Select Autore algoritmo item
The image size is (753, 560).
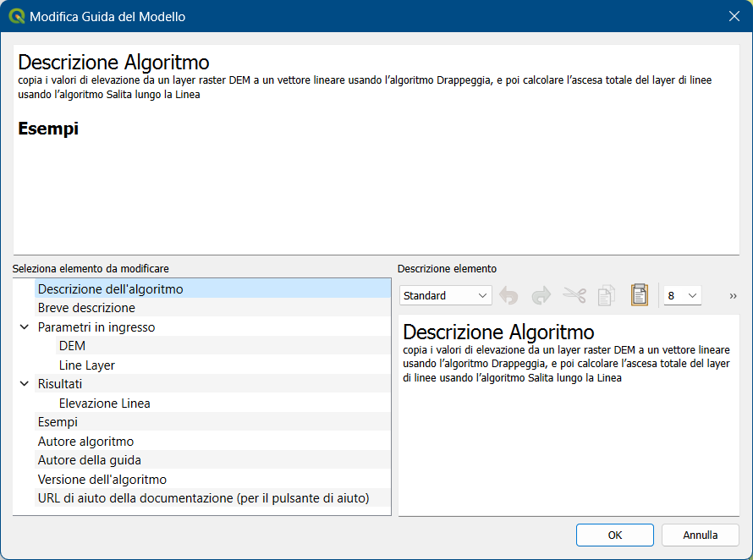tap(212, 441)
